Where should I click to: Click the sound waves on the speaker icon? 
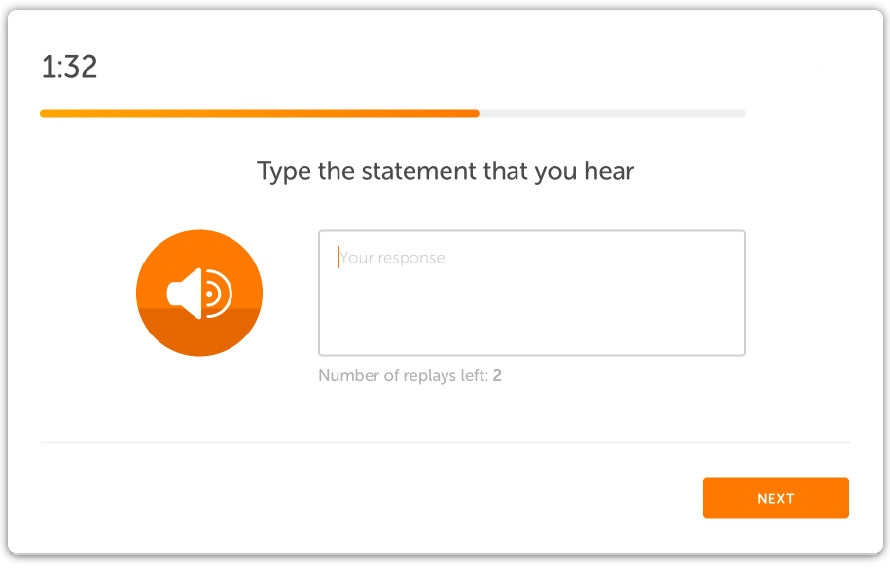coord(218,293)
